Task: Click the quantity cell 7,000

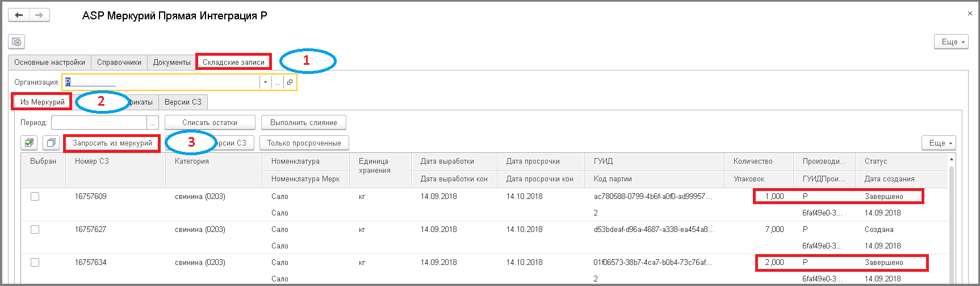Action: click(x=774, y=229)
